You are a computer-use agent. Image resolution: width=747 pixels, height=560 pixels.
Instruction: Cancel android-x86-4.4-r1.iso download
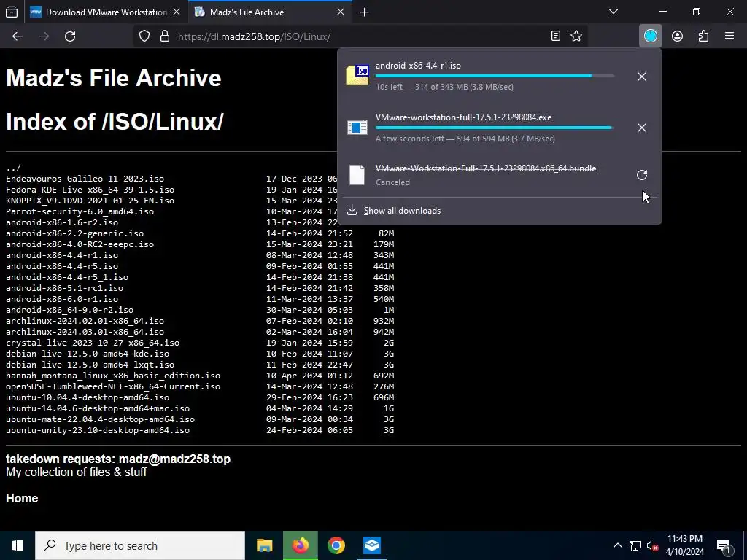pyautogui.click(x=642, y=76)
